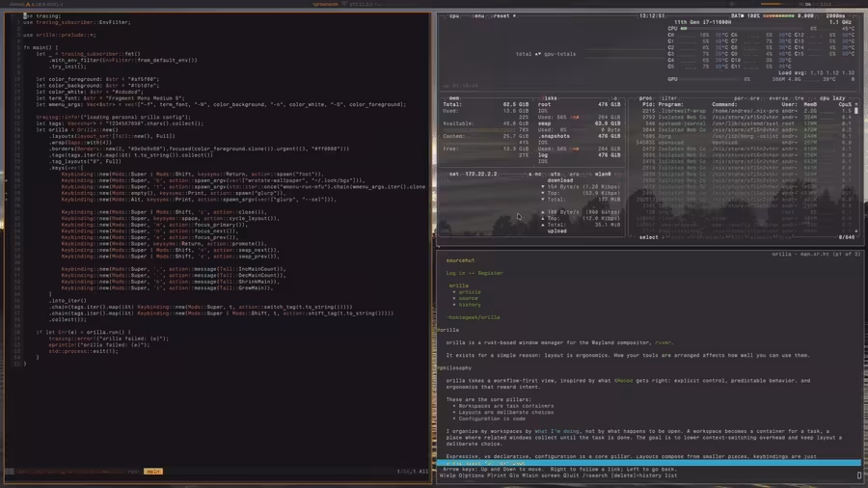Click the '172.22.2.2' address in btop net box
Viewport: 868px width, 488px height.
click(480, 174)
